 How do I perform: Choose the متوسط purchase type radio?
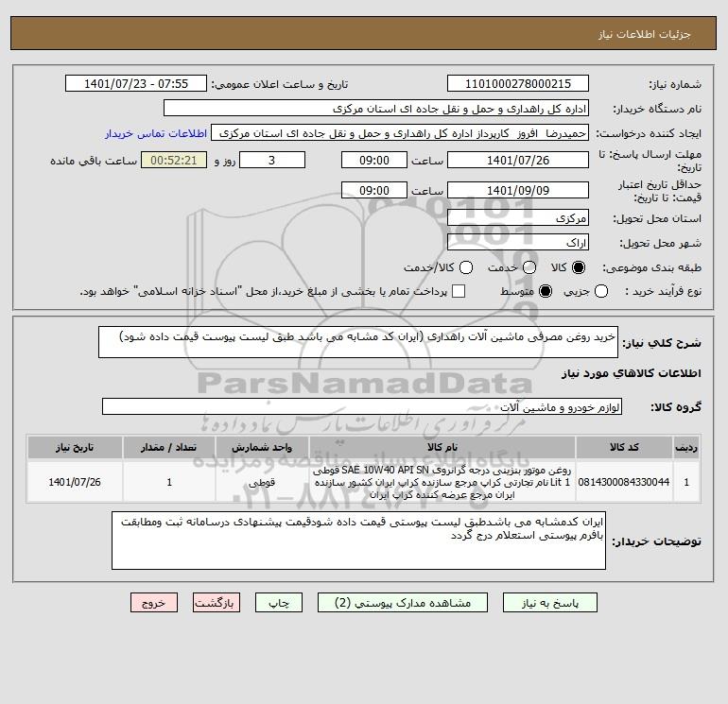tap(546, 291)
